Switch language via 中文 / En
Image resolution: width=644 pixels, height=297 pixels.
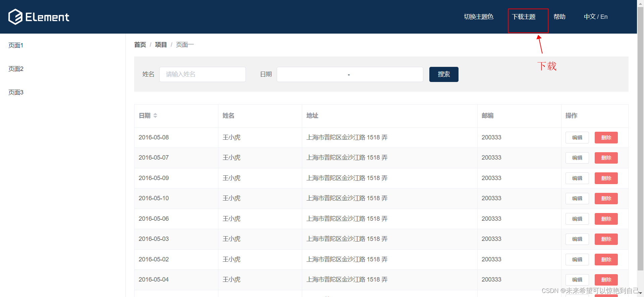[596, 17]
